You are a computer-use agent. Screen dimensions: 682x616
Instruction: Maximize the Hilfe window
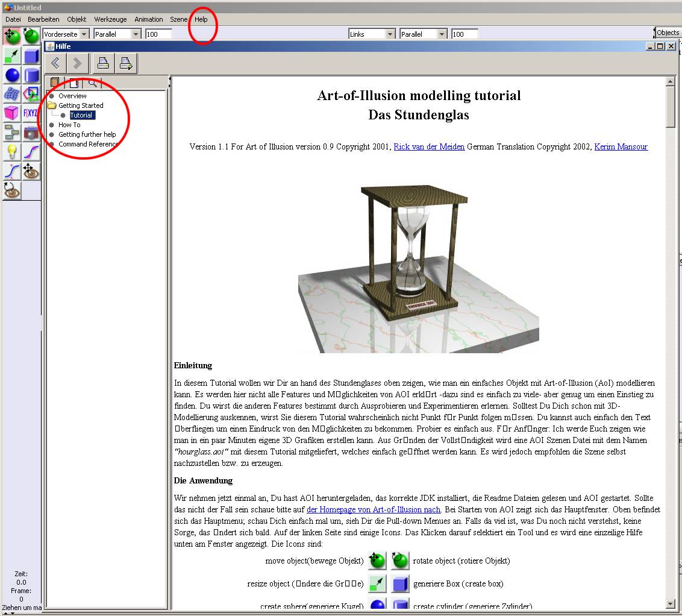(x=660, y=46)
